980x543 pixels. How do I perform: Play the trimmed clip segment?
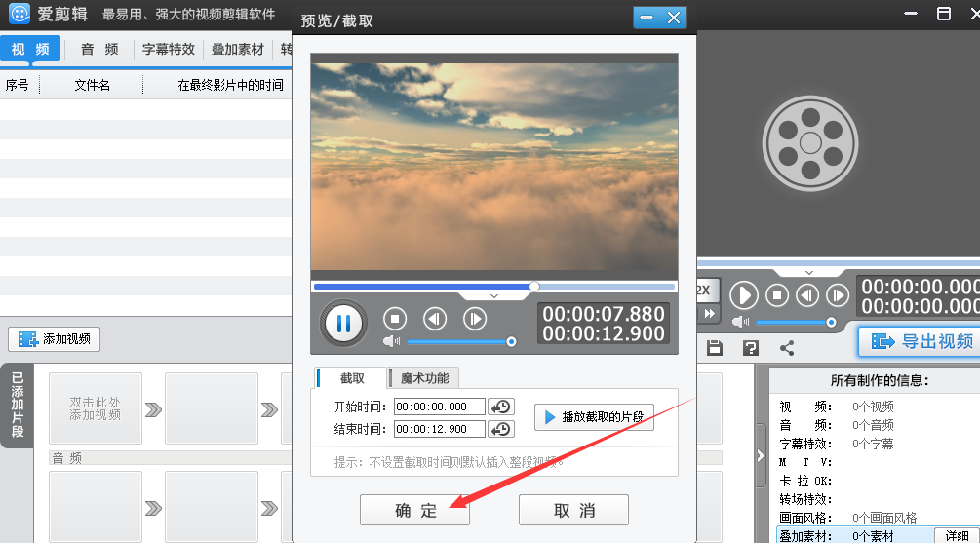594,417
